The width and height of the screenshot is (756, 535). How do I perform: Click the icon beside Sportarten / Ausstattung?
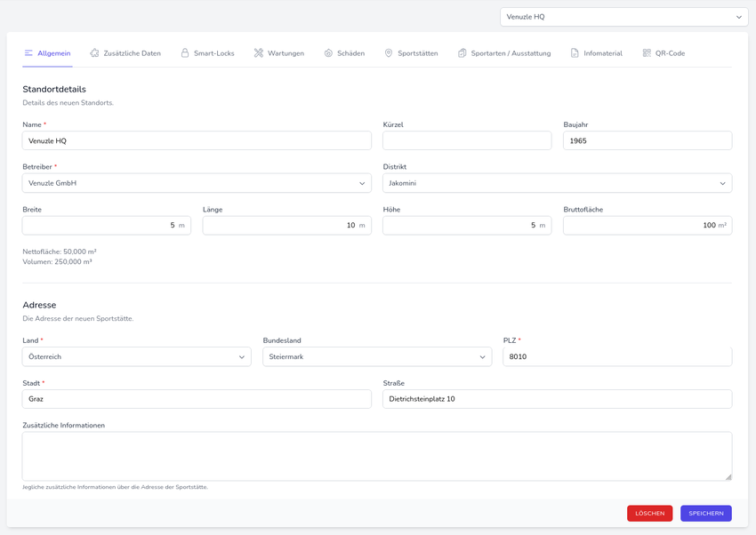(x=462, y=53)
